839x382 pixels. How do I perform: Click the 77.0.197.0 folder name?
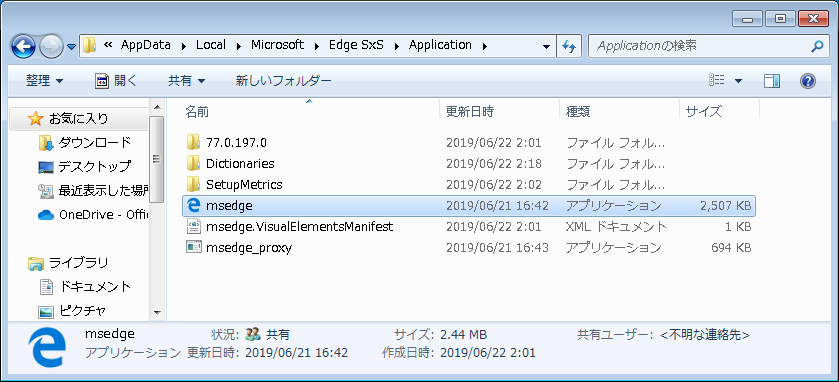[236, 143]
